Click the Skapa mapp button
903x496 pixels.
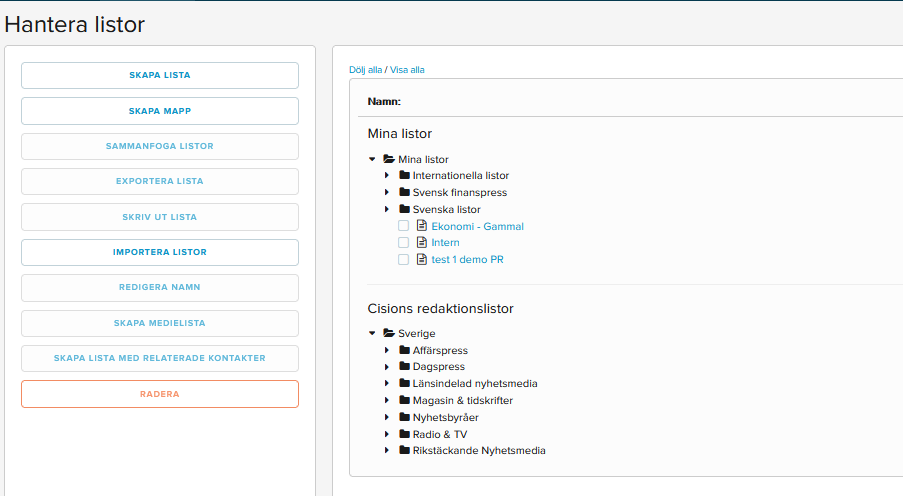(x=160, y=111)
